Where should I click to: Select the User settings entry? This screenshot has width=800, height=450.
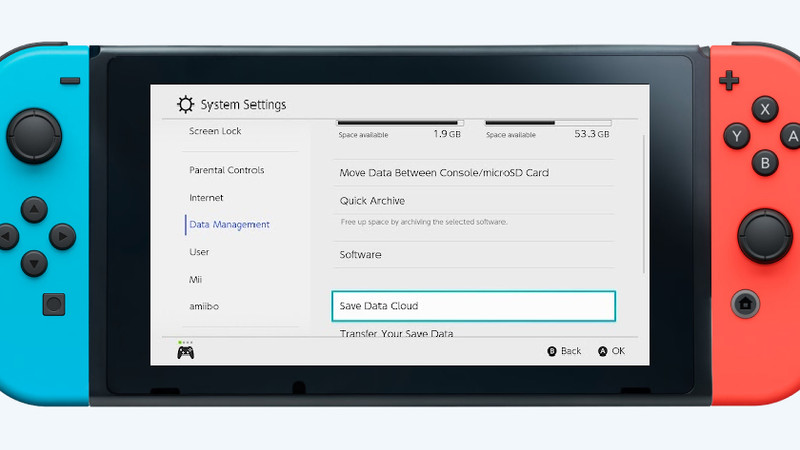coord(199,252)
